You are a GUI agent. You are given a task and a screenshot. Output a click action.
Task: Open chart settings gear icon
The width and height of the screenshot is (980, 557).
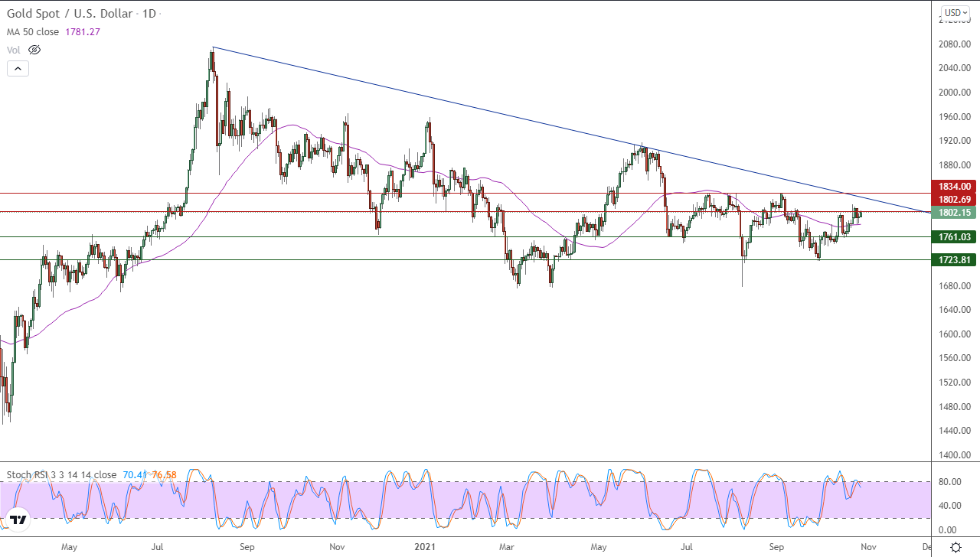(x=955, y=547)
